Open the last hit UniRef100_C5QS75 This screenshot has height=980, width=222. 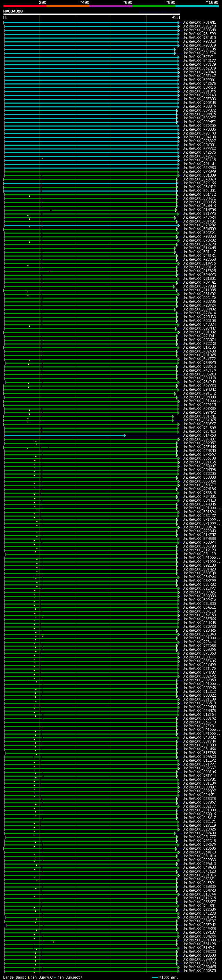[199, 971]
